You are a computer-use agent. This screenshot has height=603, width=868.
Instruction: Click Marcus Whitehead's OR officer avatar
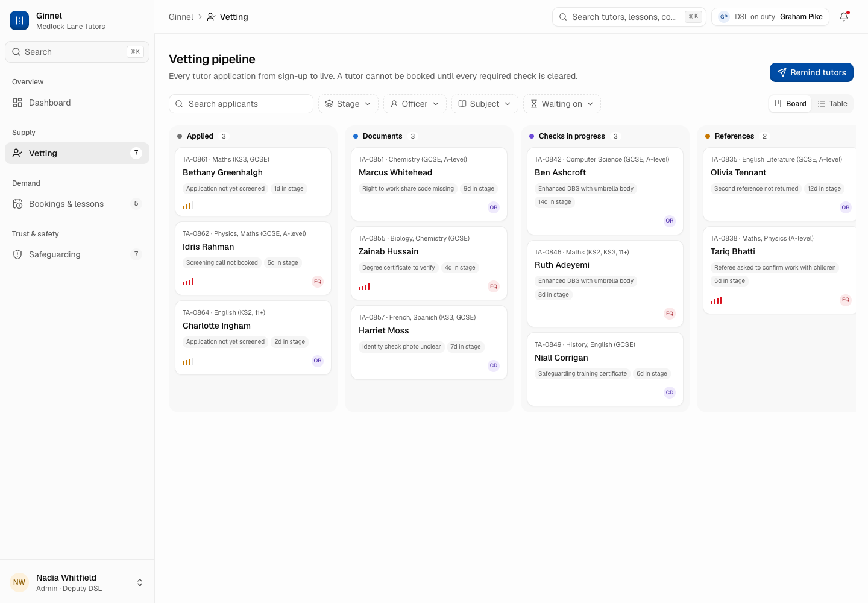coord(494,207)
